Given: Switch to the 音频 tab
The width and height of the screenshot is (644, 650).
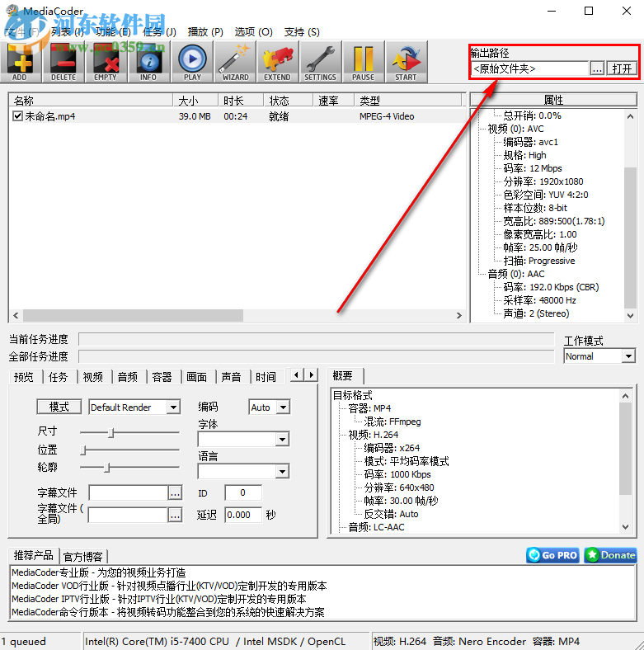Looking at the screenshot, I should pyautogui.click(x=128, y=377).
